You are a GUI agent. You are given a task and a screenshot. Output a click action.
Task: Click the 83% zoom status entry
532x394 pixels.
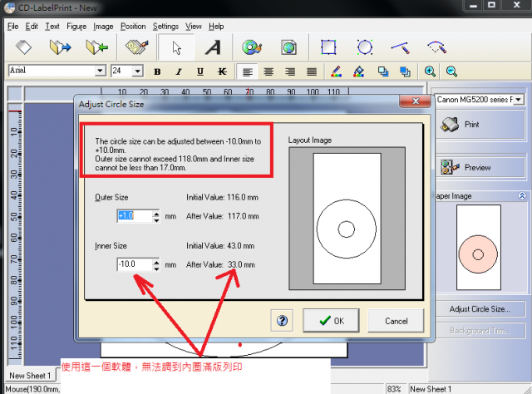pos(394,389)
